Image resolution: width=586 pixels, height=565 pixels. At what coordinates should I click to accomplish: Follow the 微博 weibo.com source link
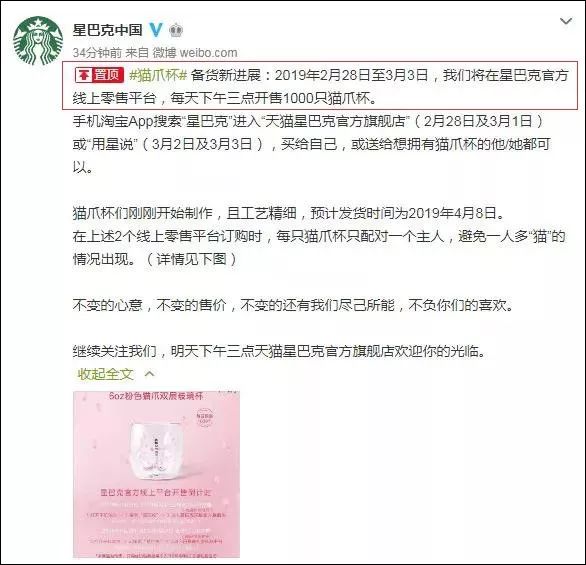click(x=195, y=53)
